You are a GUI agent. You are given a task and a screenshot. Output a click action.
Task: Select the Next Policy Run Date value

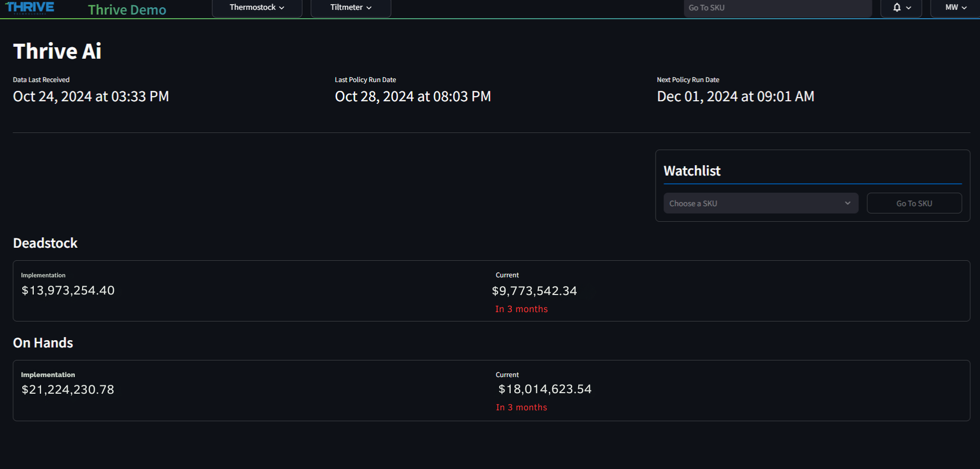click(735, 97)
